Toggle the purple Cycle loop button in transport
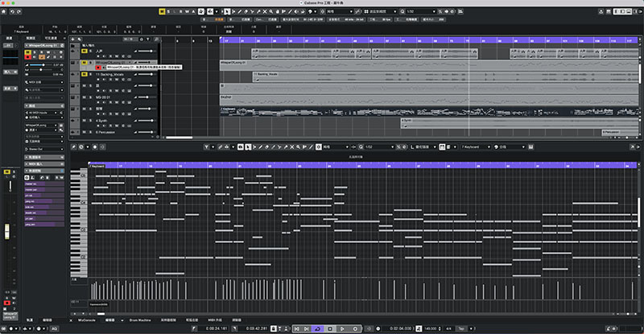The image size is (644, 334). click(x=318, y=328)
